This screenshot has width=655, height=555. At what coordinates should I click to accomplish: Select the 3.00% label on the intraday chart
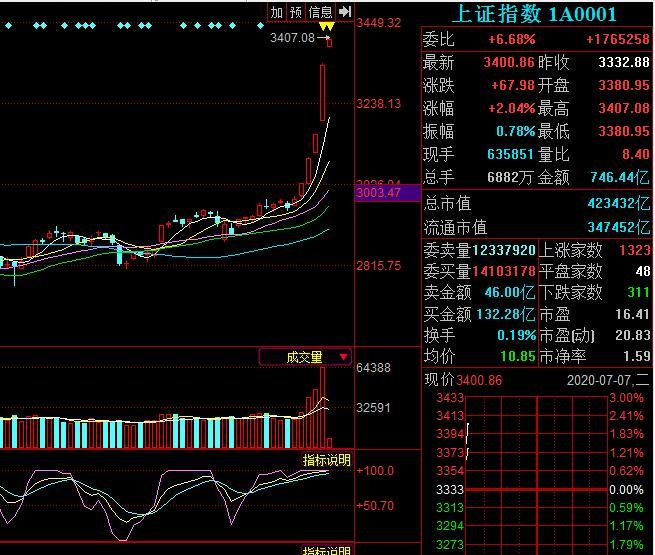[626, 398]
